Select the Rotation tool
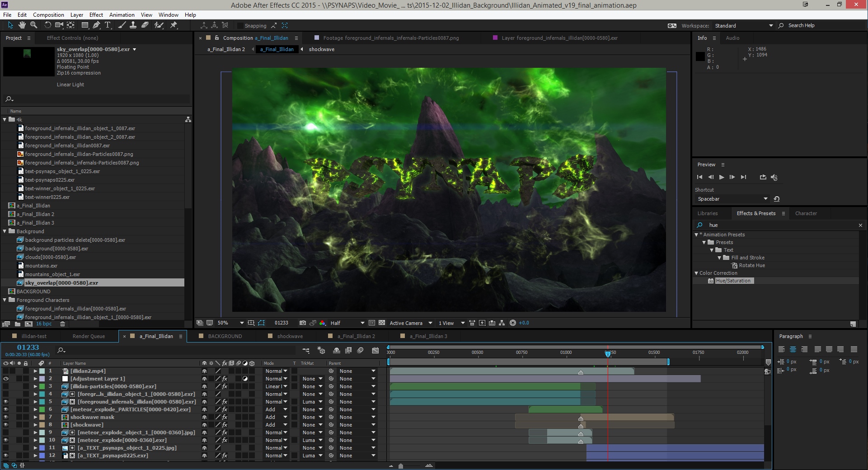Viewport: 868px width, 470px height. (x=47, y=25)
